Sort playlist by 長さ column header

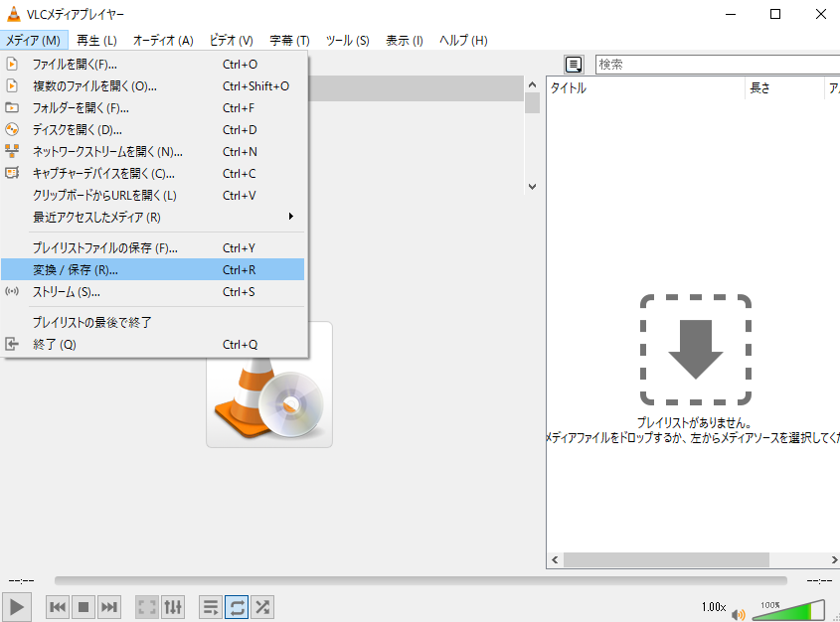tap(784, 87)
